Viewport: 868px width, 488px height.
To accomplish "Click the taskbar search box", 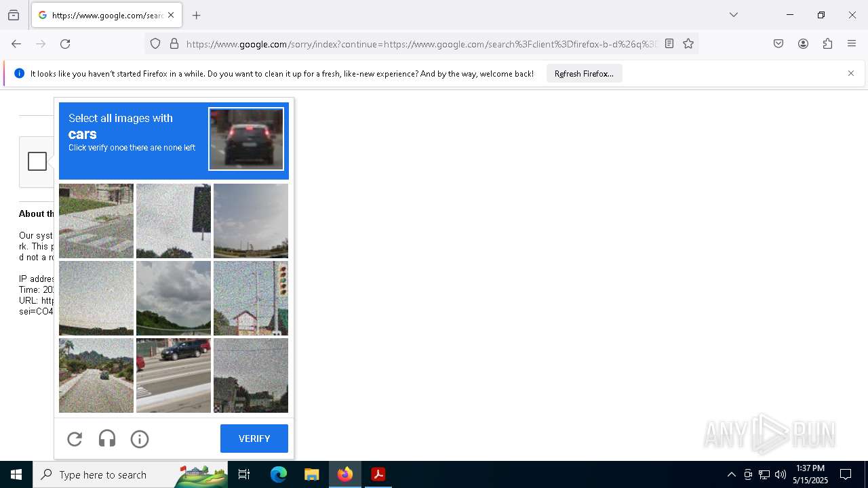I will click(x=130, y=474).
